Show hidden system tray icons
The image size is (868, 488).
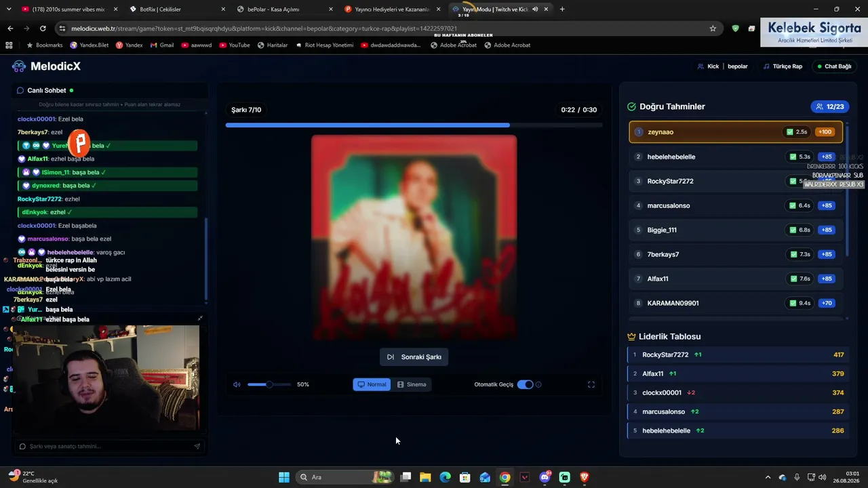(x=768, y=477)
